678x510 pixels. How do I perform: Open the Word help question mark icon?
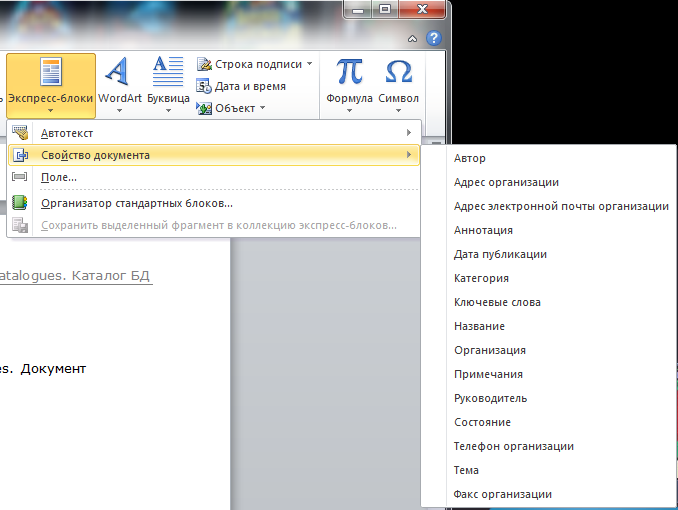coord(433,38)
